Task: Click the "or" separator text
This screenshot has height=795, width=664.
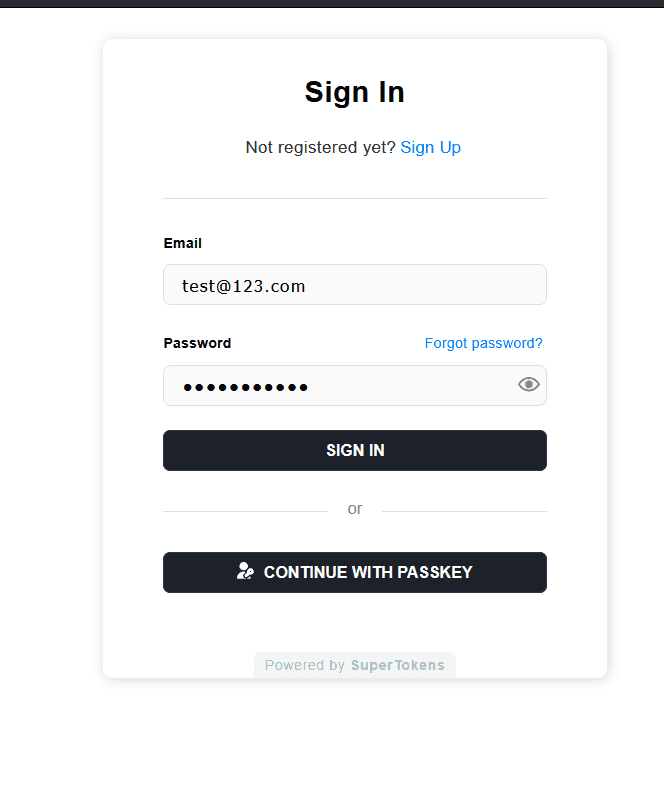Action: 355,509
